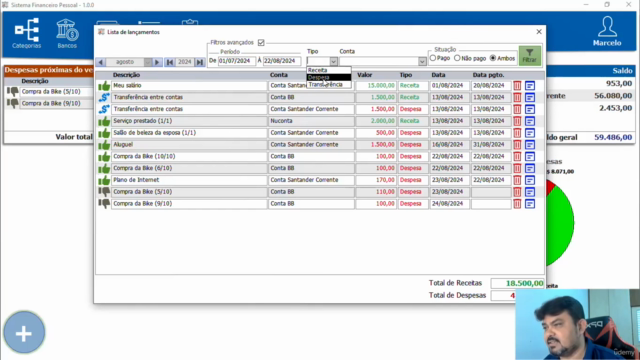Click thumbs-up icon of Plano de Internet

[104, 180]
